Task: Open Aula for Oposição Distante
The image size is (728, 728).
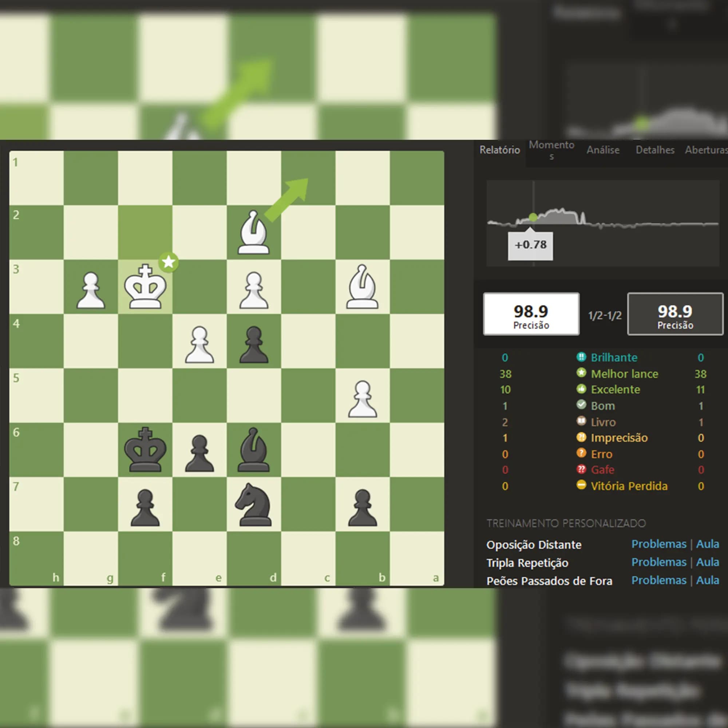Action: (707, 544)
